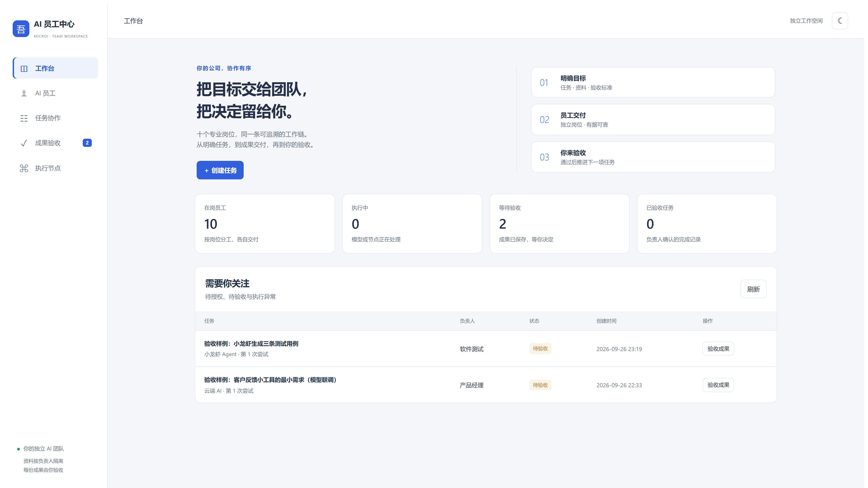Click the 执行节点 command icon
This screenshot has width=868, height=488.
24,168
